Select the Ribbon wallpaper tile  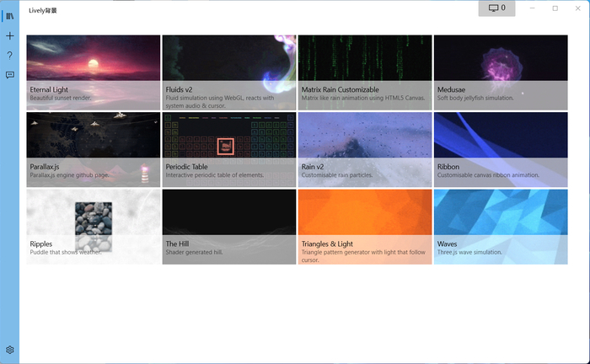point(501,149)
